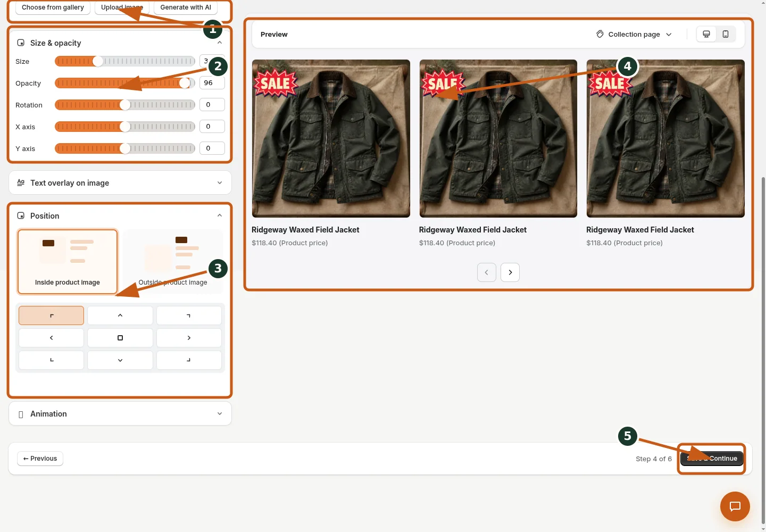
Task: Go back with Previous button
Action: (40, 459)
